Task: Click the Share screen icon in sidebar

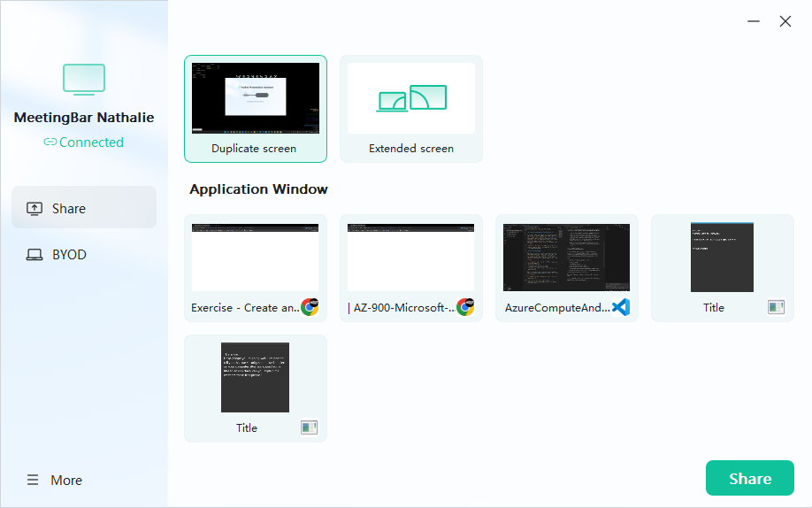Action: pyautogui.click(x=34, y=209)
